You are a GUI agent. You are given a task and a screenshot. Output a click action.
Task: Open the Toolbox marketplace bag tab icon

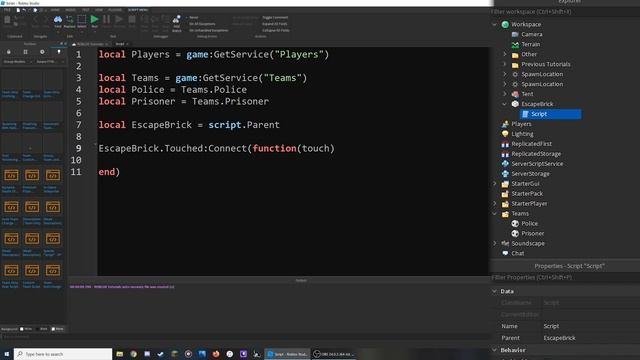pos(9,52)
